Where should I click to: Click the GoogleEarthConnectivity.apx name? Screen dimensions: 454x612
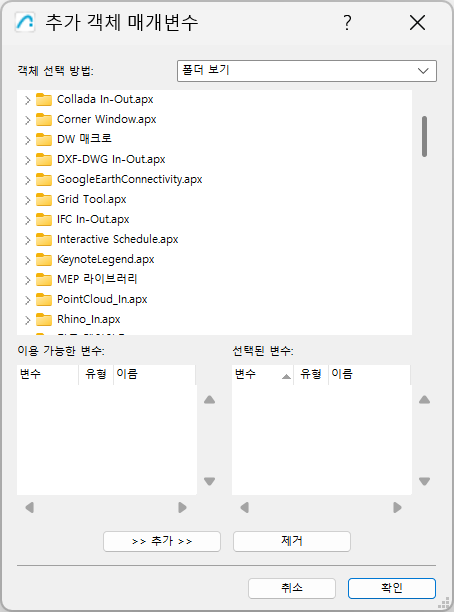pos(130,180)
